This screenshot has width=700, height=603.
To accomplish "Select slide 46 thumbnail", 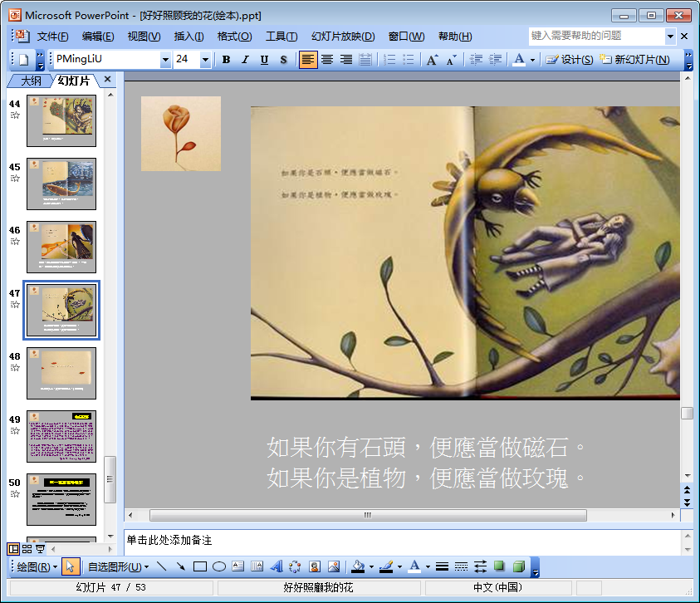I will point(61,247).
